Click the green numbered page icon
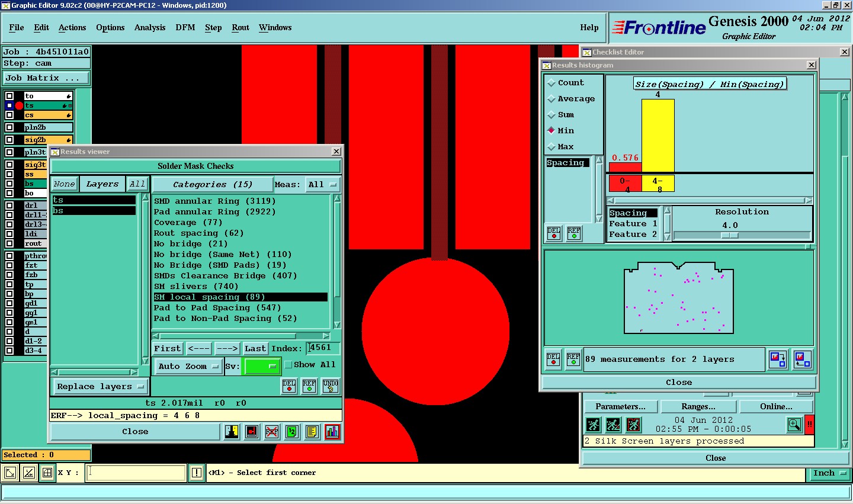This screenshot has height=504, width=853. click(292, 432)
